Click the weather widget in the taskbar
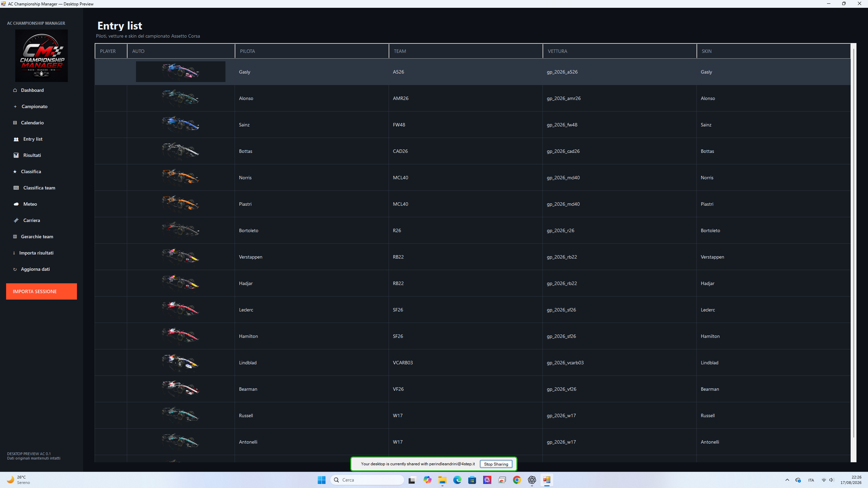Screen dimensions: 868x488 point(19,480)
